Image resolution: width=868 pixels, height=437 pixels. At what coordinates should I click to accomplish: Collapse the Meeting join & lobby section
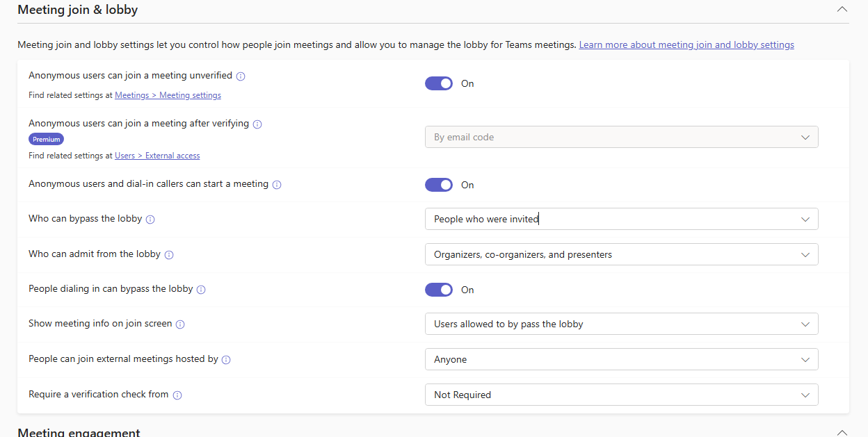842,10
